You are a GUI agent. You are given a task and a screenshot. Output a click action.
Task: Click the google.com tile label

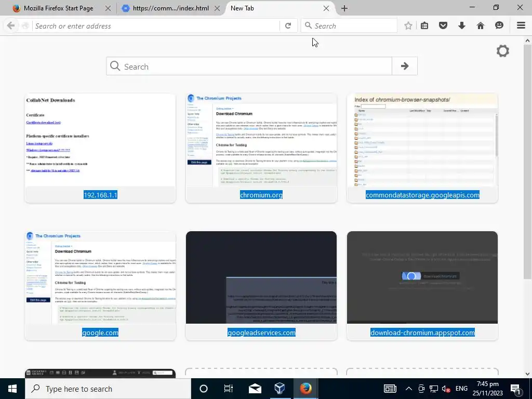click(x=100, y=332)
